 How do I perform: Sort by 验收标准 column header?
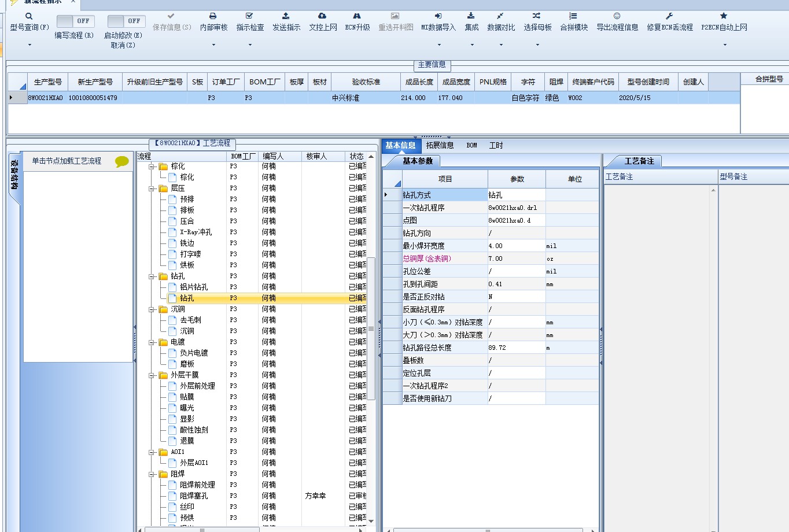pos(366,82)
